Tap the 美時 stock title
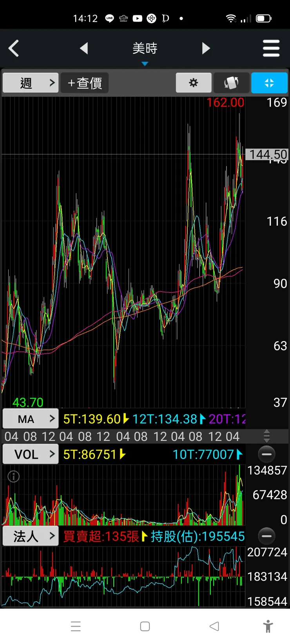Image resolution: width=290 pixels, height=644 pixels. (x=145, y=49)
